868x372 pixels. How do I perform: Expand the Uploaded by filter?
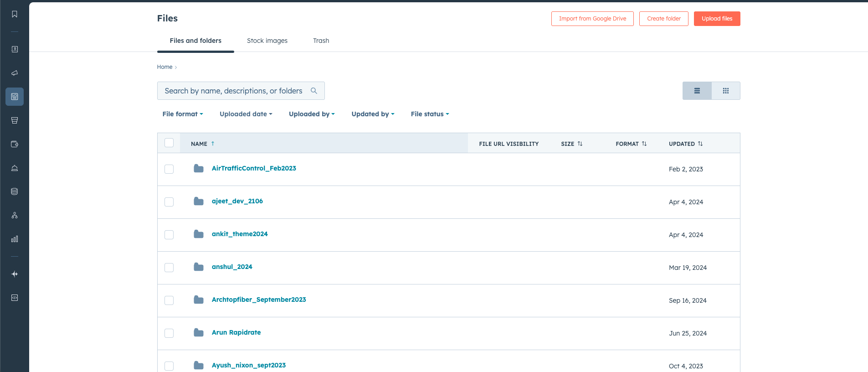(312, 114)
